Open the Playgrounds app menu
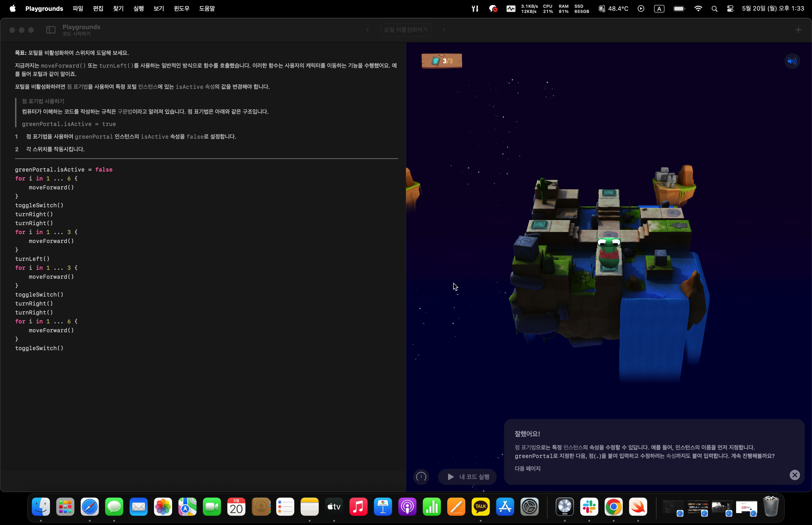The width and height of the screenshot is (812, 525). 44,8
